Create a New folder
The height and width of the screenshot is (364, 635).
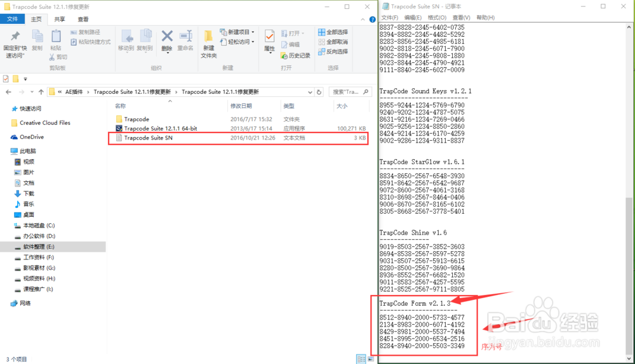pyautogui.click(x=208, y=44)
